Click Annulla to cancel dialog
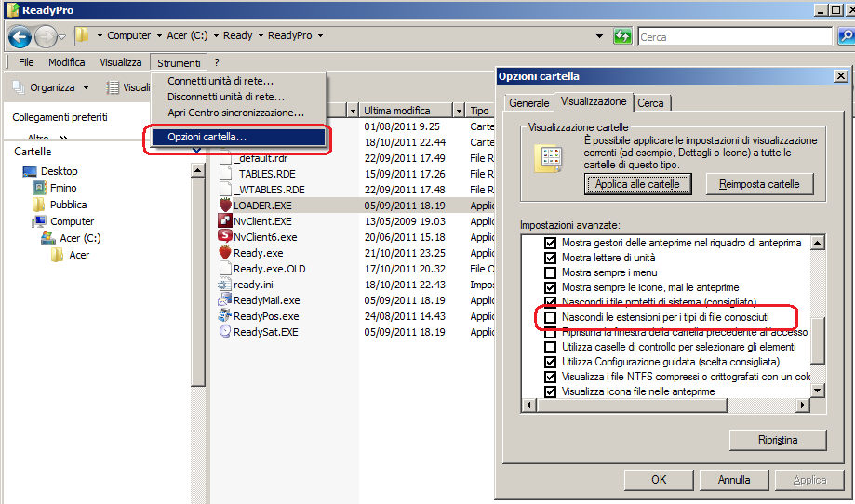 pos(734,480)
